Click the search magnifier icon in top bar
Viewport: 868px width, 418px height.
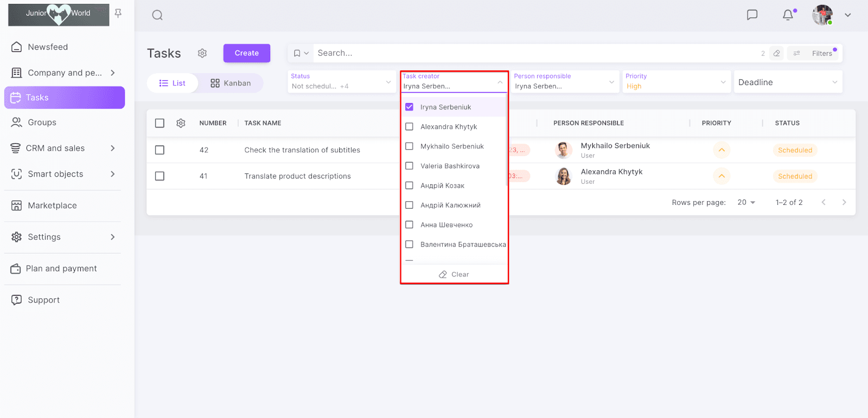pos(157,15)
